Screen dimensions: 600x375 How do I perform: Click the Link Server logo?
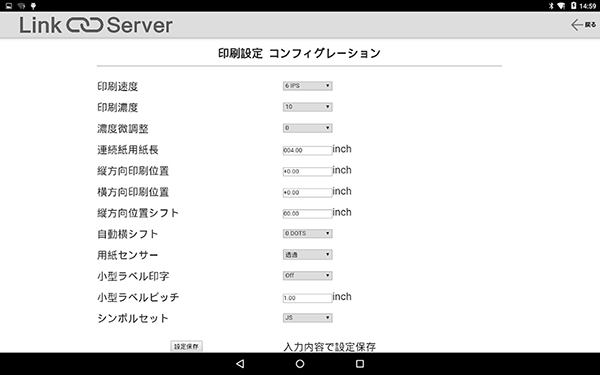click(96, 25)
